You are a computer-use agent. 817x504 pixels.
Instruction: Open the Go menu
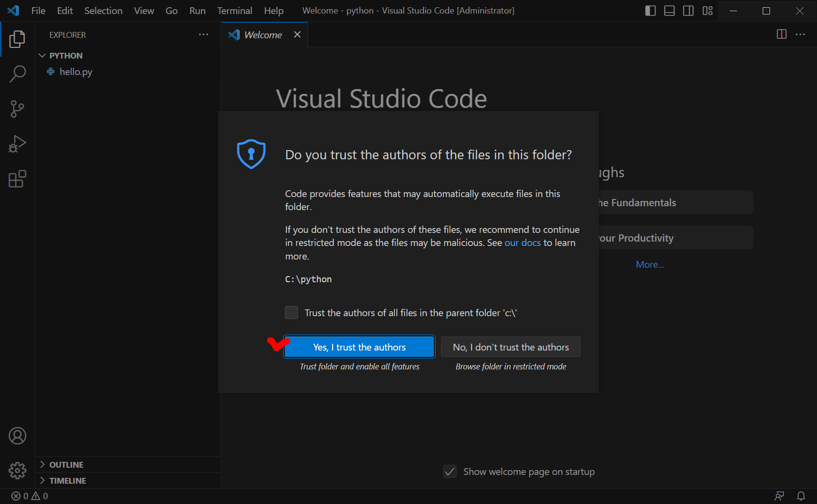pyautogui.click(x=172, y=11)
